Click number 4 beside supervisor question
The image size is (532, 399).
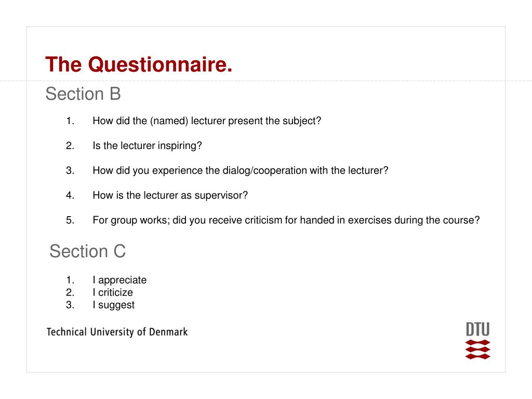[70, 195]
